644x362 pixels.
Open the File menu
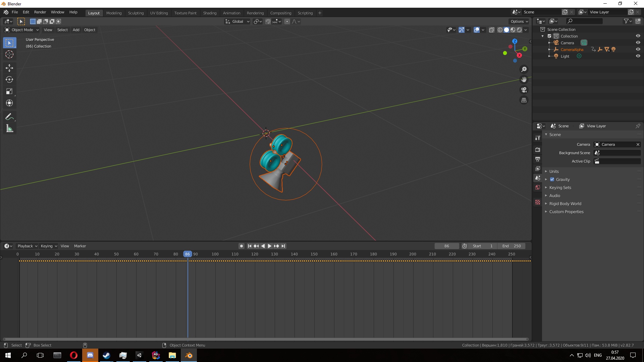pyautogui.click(x=15, y=12)
